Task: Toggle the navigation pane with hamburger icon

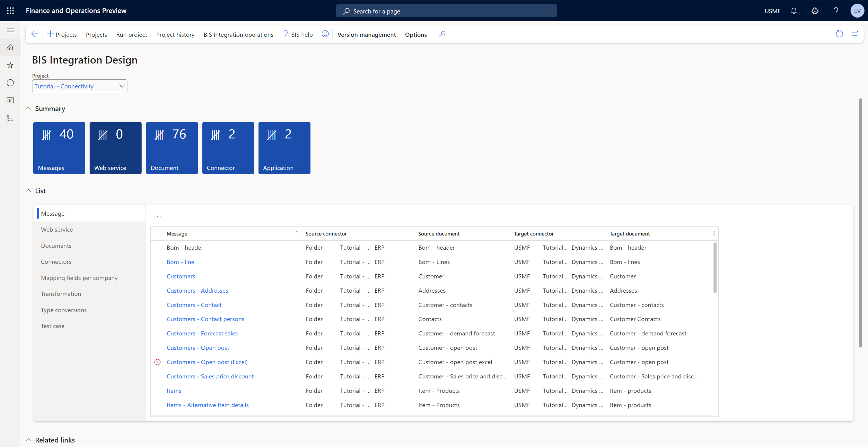Action: pos(10,30)
